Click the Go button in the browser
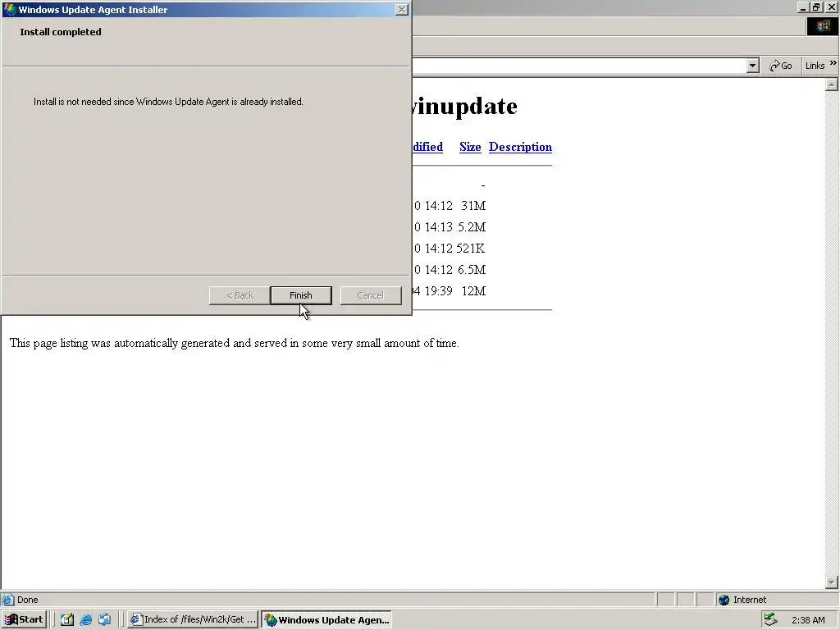This screenshot has height=630, width=840. pos(781,66)
